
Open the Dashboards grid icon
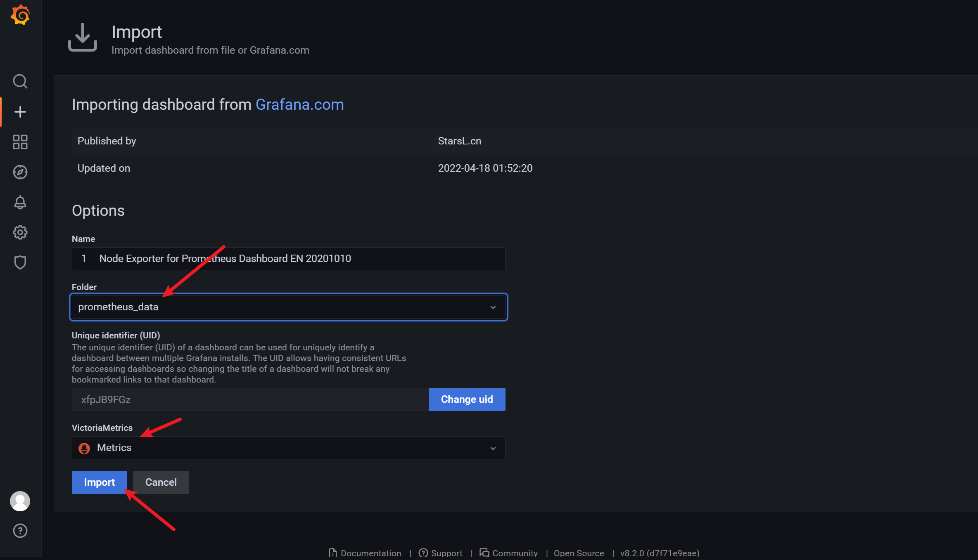coord(20,142)
